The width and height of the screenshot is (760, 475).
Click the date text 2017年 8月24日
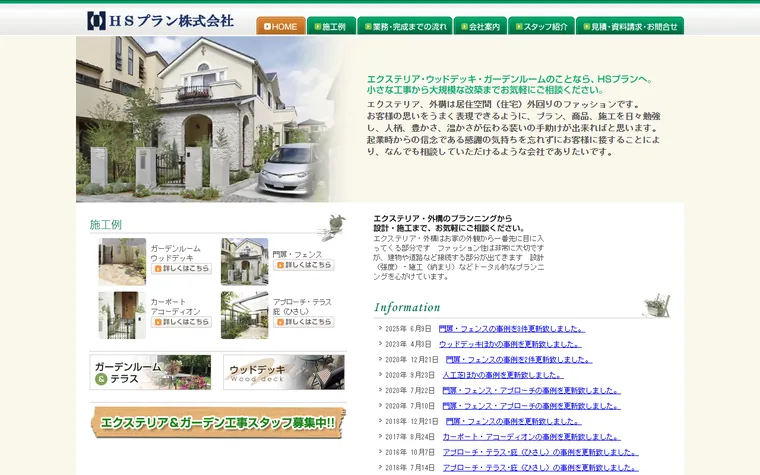(410, 437)
